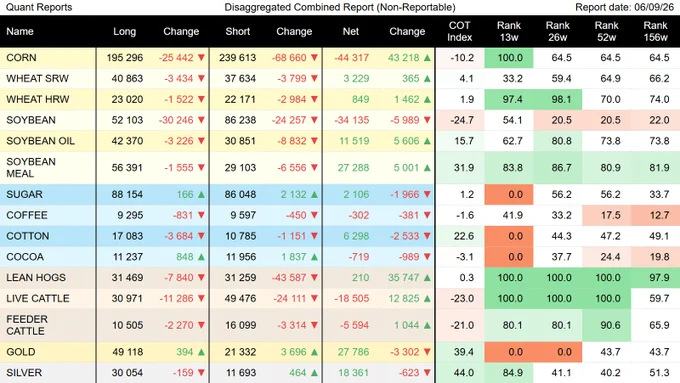Click CORN Rank 13w cell 100.0
Viewport: 680px width, 383px height.
[x=509, y=58]
